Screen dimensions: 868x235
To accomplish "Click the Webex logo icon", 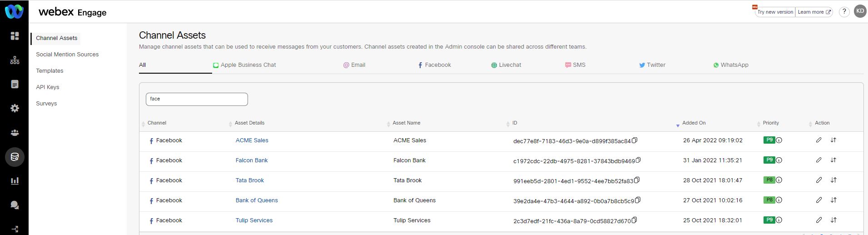I will [x=14, y=11].
